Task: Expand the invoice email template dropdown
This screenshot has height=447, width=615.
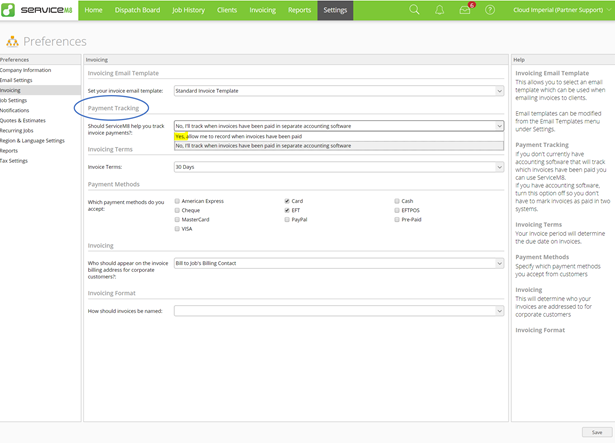Action: tap(338, 91)
